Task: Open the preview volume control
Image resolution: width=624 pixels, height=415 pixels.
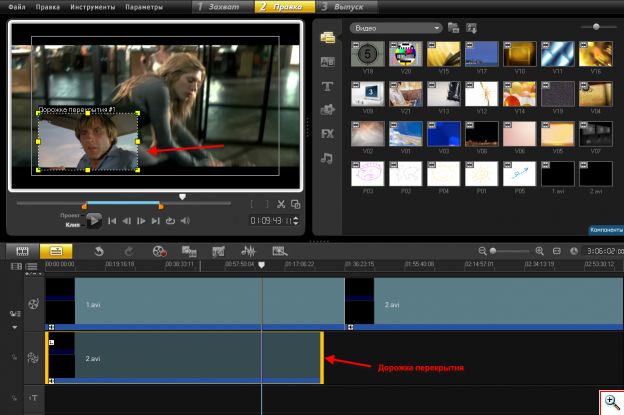Action: (185, 221)
